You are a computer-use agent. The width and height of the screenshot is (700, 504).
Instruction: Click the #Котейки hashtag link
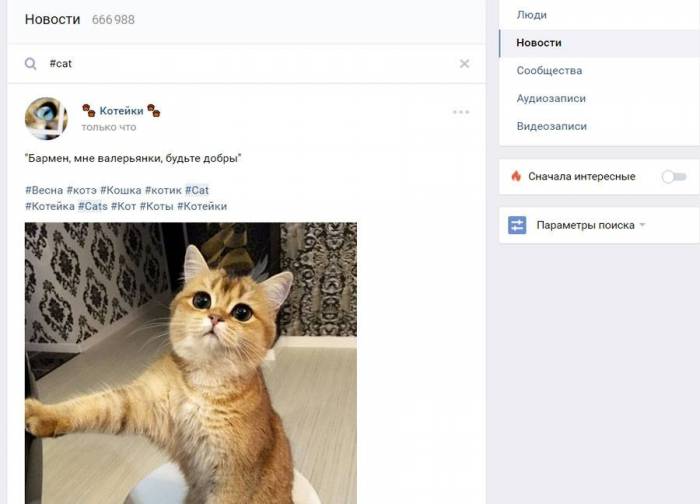pyautogui.click(x=202, y=206)
